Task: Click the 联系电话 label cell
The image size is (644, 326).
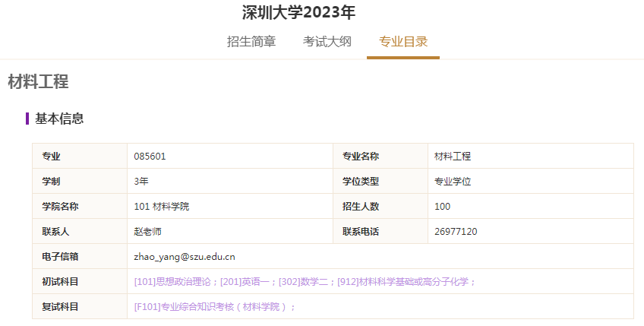Action: click(380, 232)
